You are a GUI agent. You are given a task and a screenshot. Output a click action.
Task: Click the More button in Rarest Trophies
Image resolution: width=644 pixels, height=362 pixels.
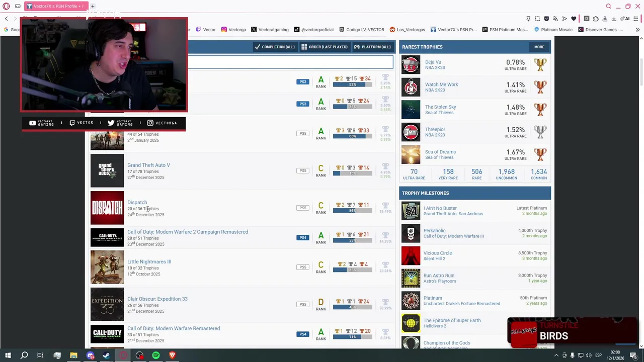click(539, 47)
